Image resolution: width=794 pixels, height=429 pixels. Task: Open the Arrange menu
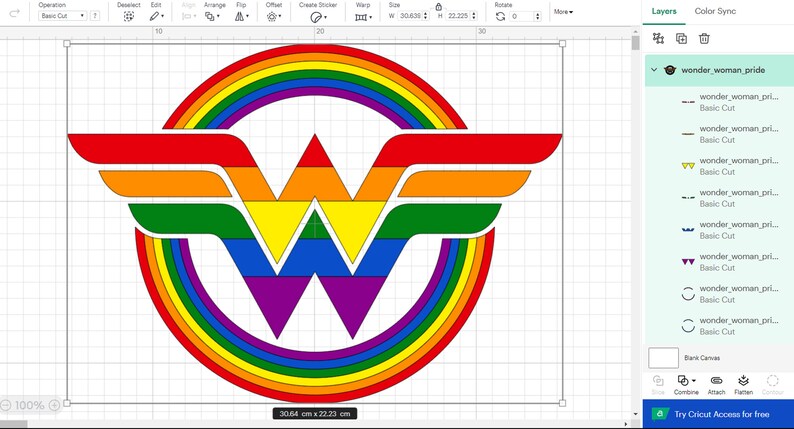[212, 16]
